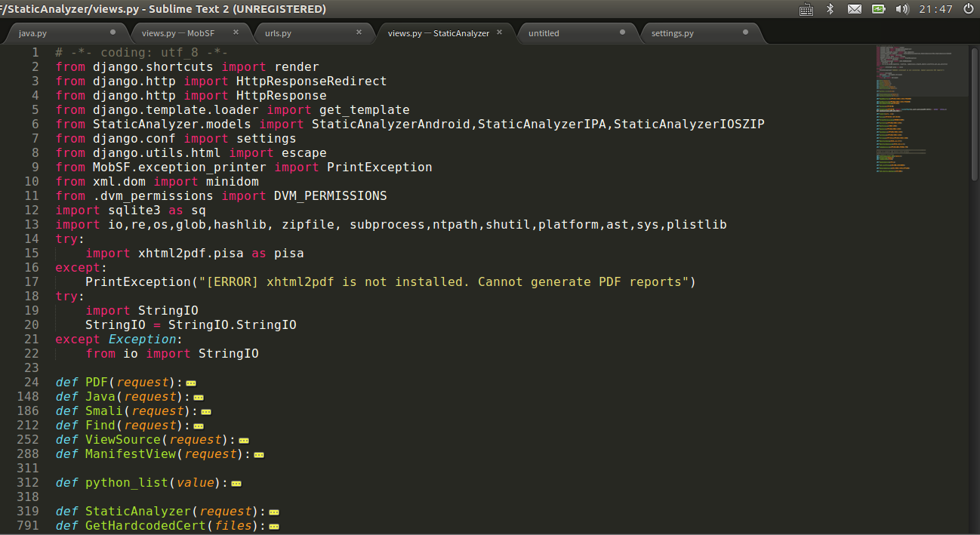Unfold the python_list function marker

point(236,483)
